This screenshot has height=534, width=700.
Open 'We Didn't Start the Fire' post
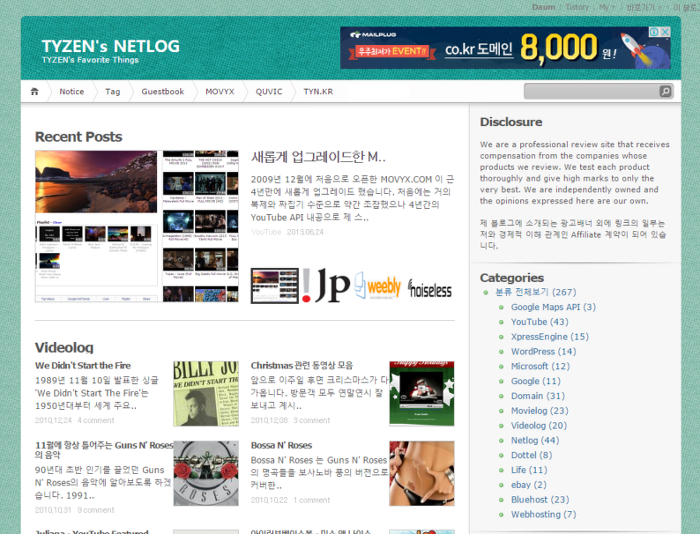coord(83,365)
